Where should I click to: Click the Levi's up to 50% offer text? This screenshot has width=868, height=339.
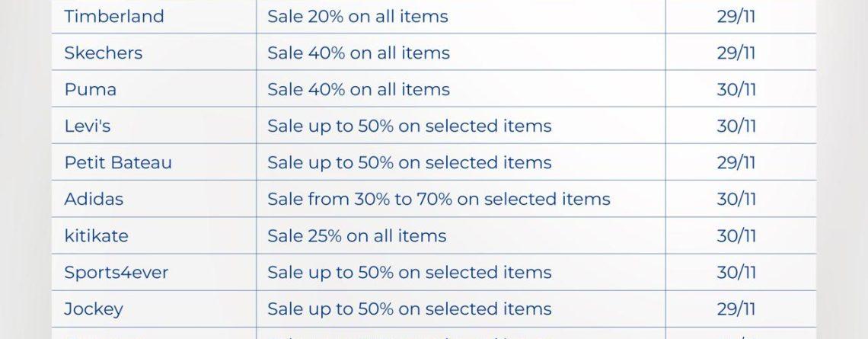pos(409,126)
